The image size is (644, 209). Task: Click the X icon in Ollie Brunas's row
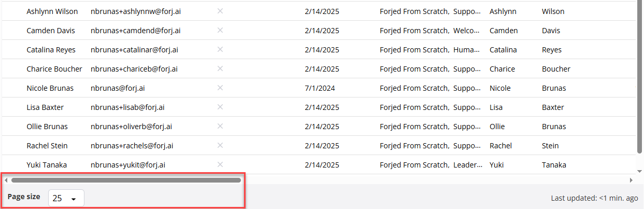pyautogui.click(x=220, y=126)
